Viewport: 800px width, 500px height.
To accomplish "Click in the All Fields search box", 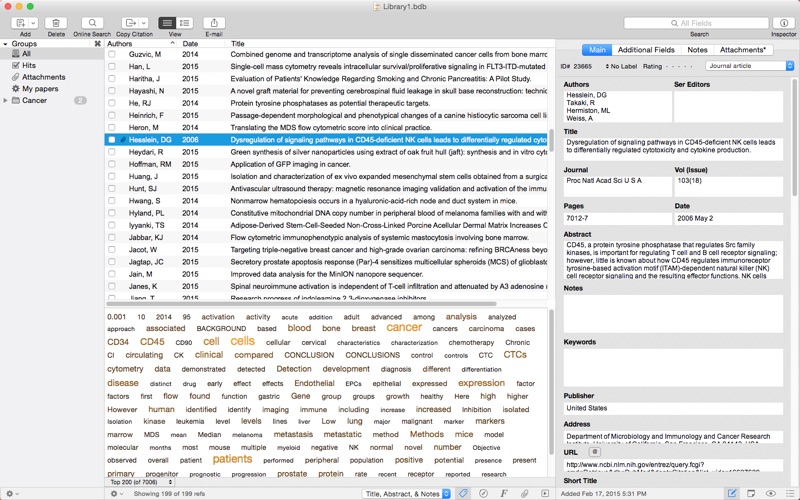I will point(696,23).
